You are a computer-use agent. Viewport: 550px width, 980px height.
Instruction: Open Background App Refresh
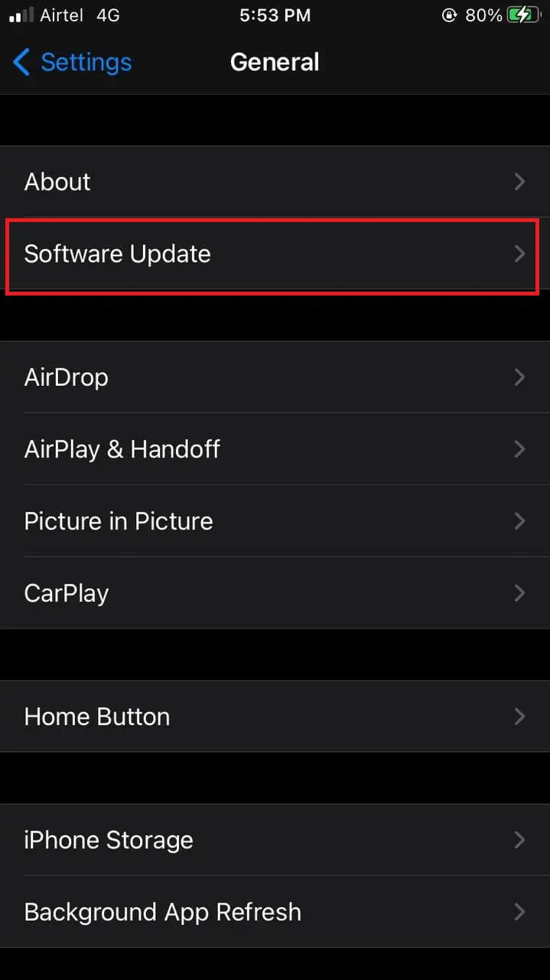coord(275,912)
